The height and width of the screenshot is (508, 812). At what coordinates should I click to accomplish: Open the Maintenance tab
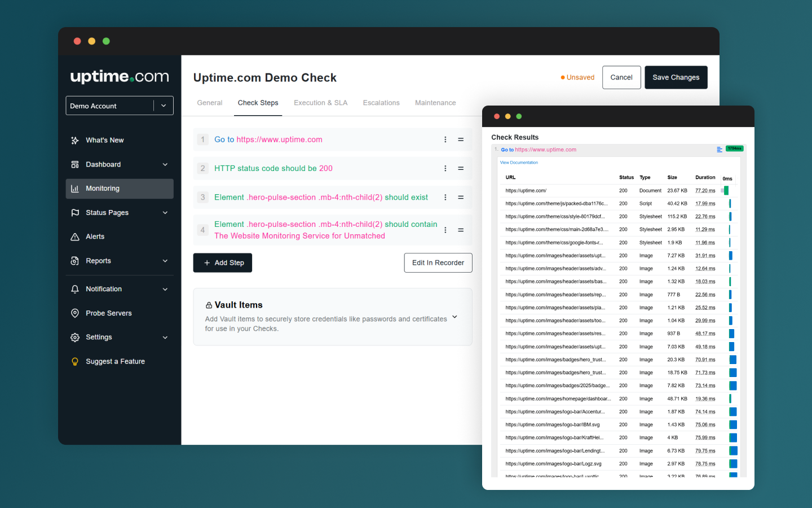pyautogui.click(x=435, y=103)
